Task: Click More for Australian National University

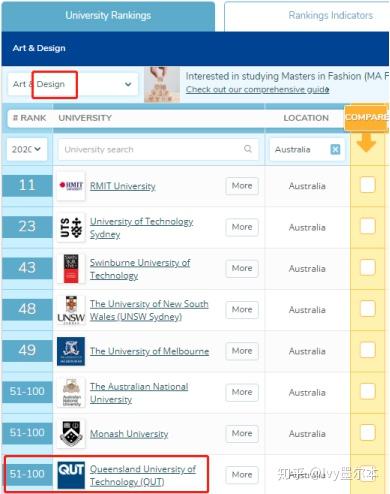Action: coord(242,392)
